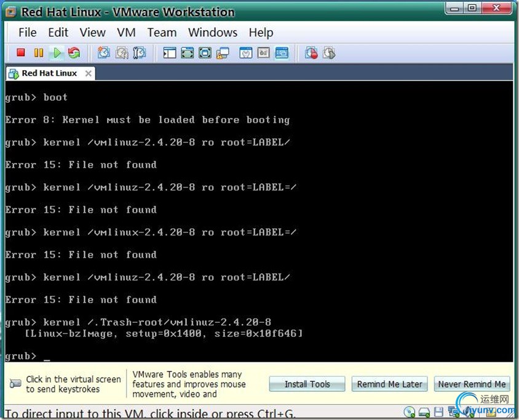The image size is (519, 420).
Task: Click the VMware title bar app icon
Action: coord(11,12)
